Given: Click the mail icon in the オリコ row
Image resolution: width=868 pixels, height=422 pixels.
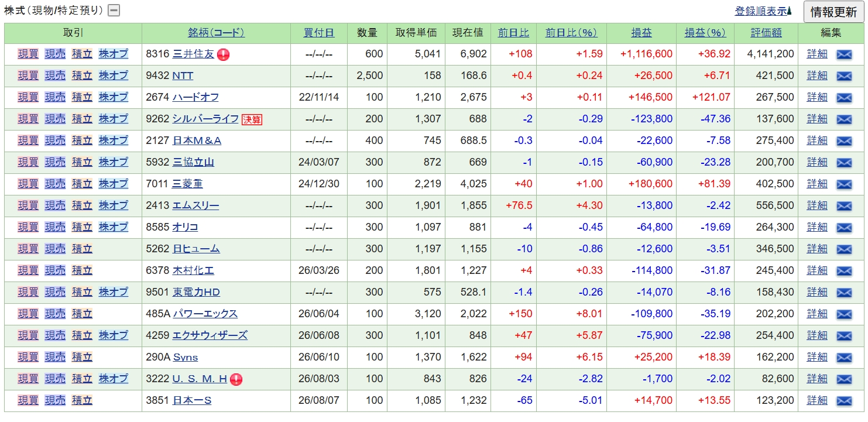Looking at the screenshot, I should pos(843,228).
